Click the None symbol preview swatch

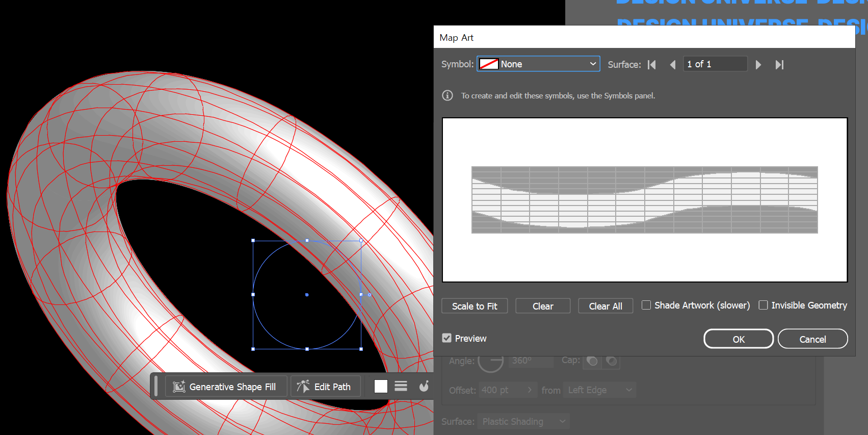point(489,64)
